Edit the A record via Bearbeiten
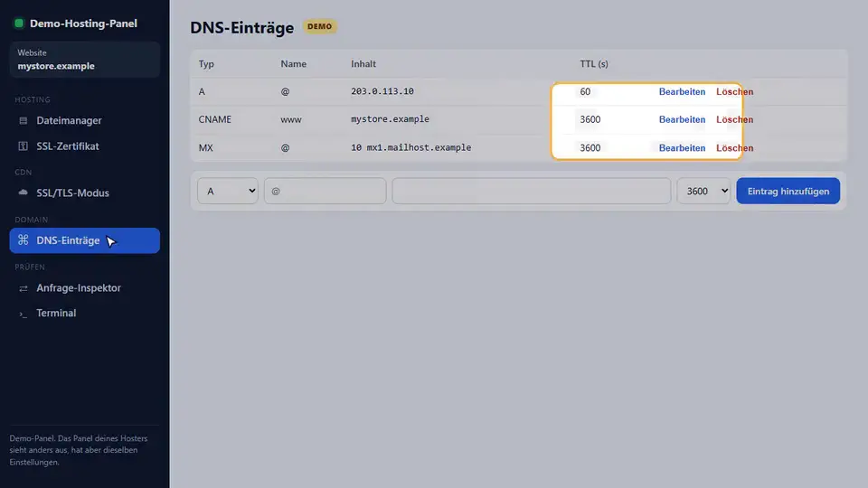Screen dimensions: 868x488 point(682,92)
